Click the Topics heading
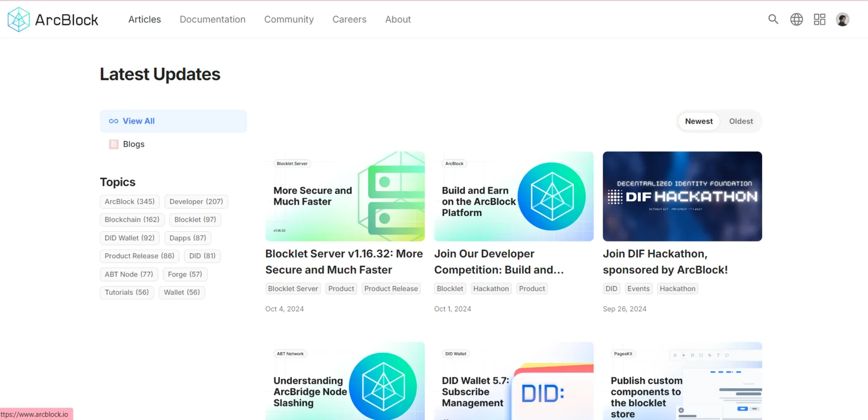868x420 pixels. [x=118, y=182]
